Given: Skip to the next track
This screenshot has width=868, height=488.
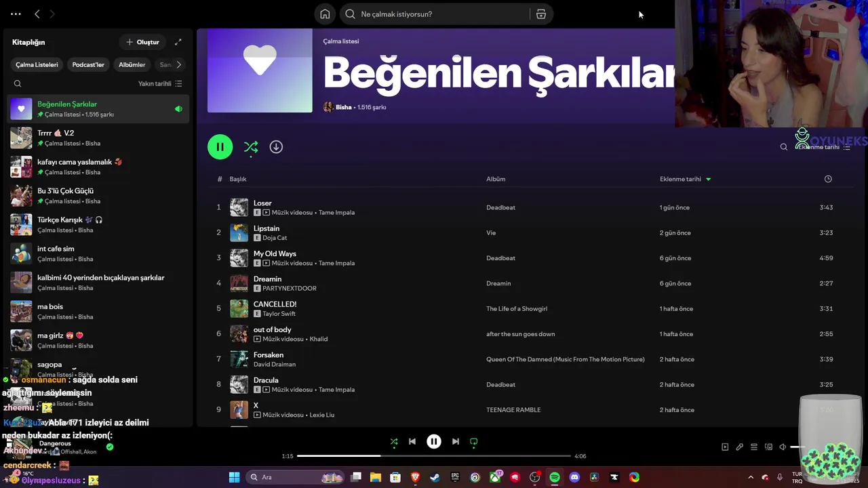Looking at the screenshot, I should [456, 442].
